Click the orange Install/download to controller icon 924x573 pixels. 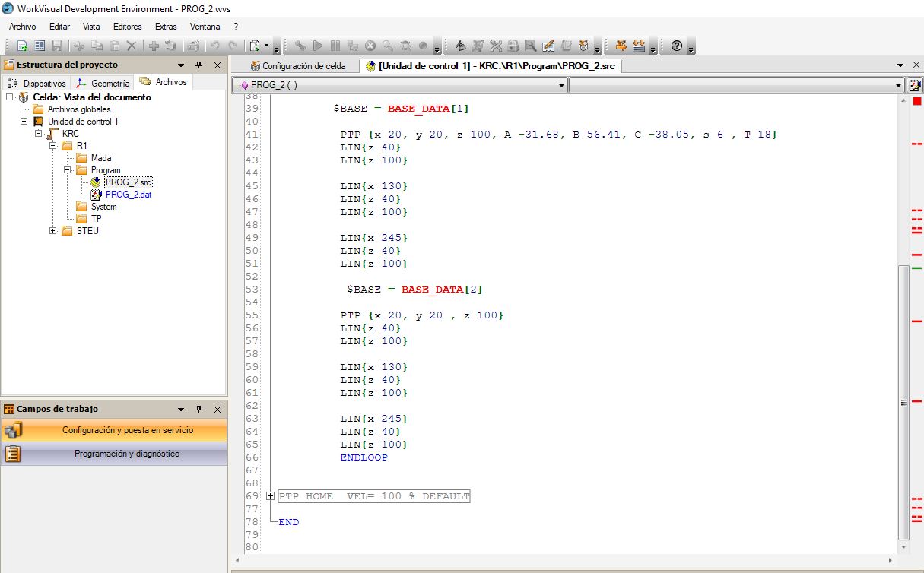[x=640, y=46]
